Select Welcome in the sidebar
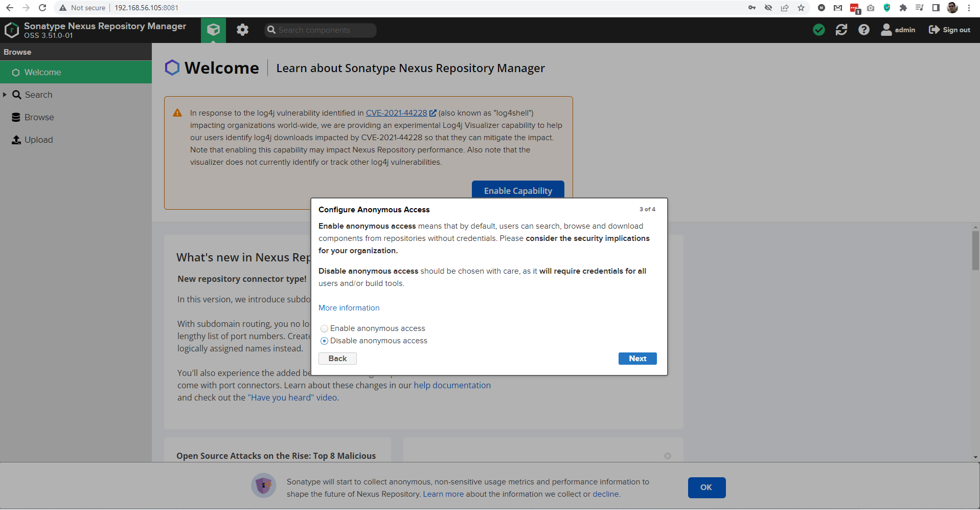The height and width of the screenshot is (510, 980). [76, 72]
